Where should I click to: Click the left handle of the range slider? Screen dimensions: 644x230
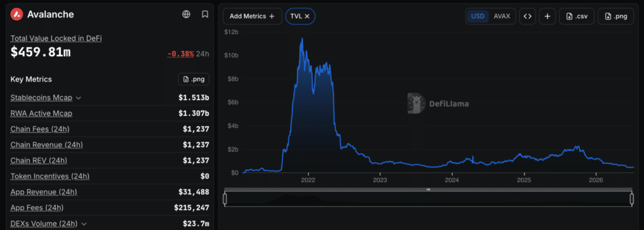[225, 199]
